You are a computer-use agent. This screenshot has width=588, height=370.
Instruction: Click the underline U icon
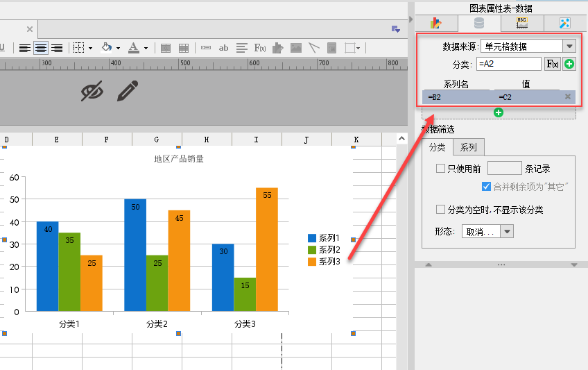pos(2,48)
